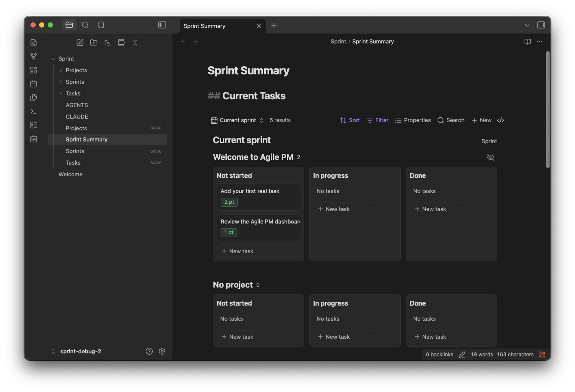Open graph view from the ribbon
This screenshot has width=575, height=392.
(34, 56)
